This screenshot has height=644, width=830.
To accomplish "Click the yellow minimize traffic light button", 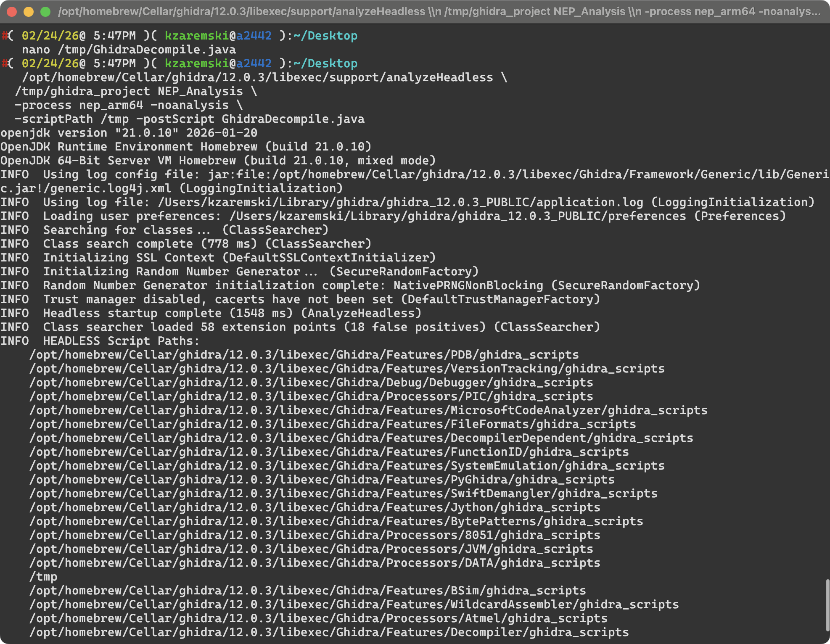I will point(28,11).
